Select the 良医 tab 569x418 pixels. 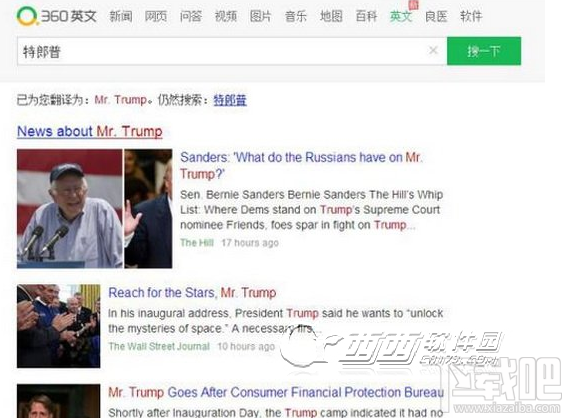436,16
